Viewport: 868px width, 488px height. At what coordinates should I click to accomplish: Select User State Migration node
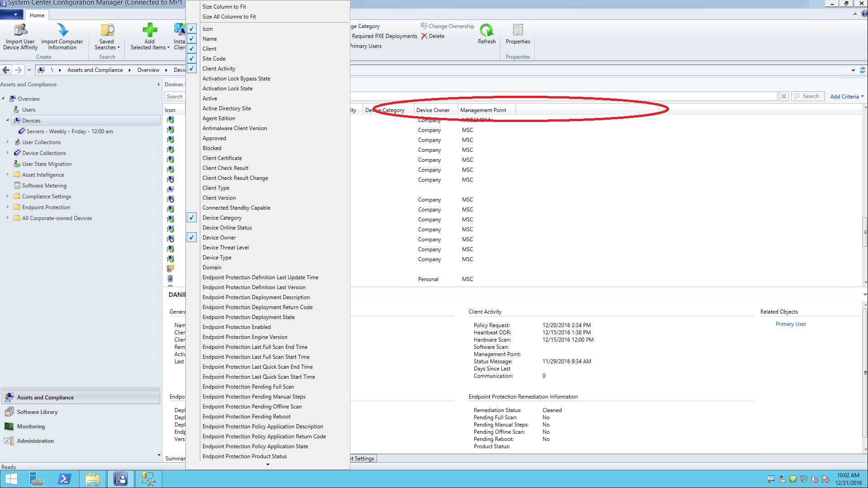[47, 164]
